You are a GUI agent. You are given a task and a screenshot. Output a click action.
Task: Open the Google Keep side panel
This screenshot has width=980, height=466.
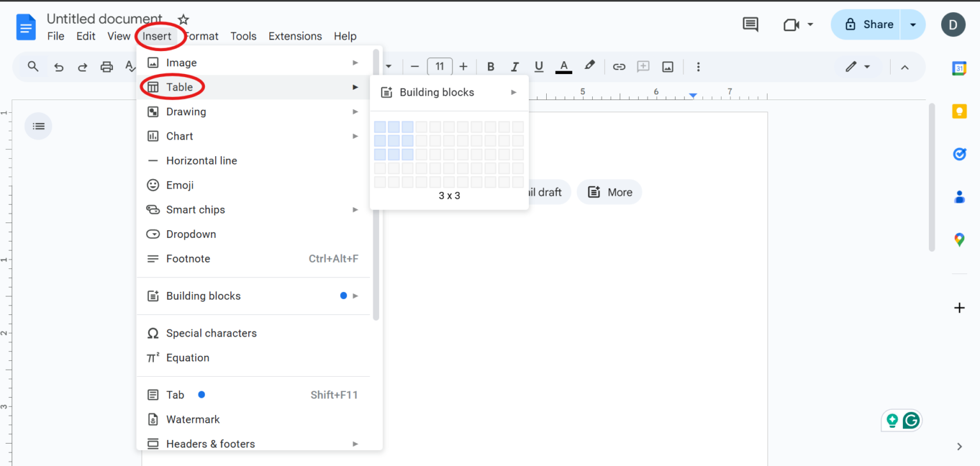coord(960,111)
